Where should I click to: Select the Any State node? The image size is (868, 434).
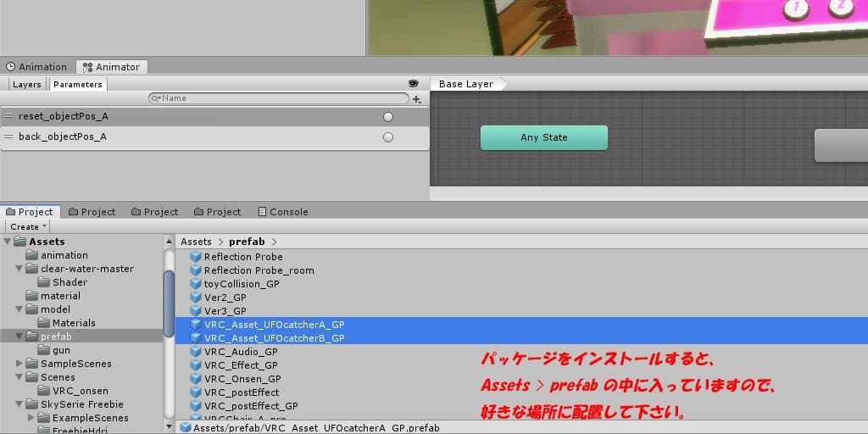543,138
